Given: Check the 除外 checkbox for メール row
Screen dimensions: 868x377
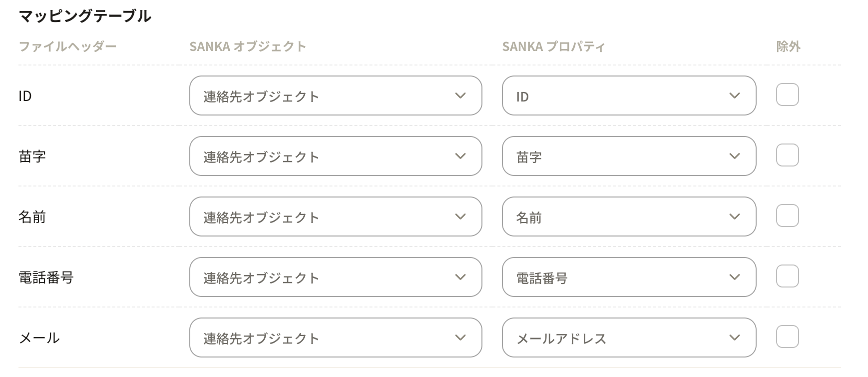Looking at the screenshot, I should (787, 336).
